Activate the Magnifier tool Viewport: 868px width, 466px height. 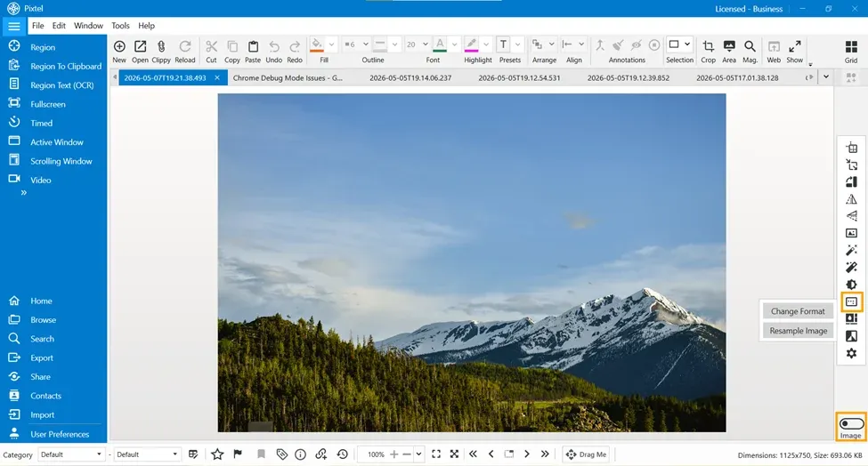coord(750,46)
